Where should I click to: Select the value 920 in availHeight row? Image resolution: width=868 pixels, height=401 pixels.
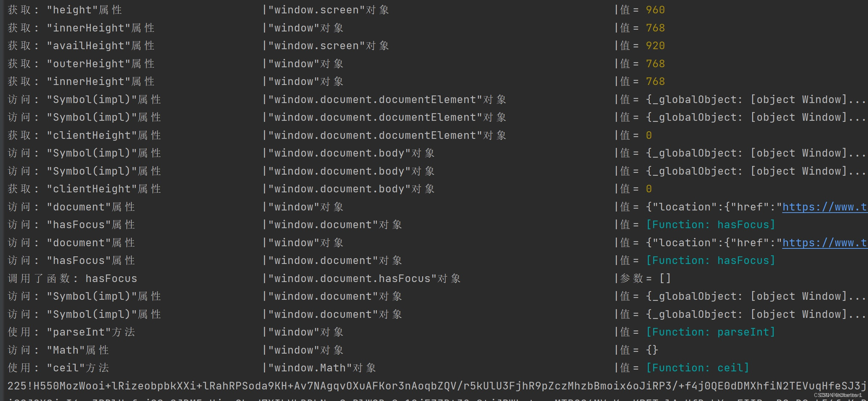pyautogui.click(x=655, y=46)
